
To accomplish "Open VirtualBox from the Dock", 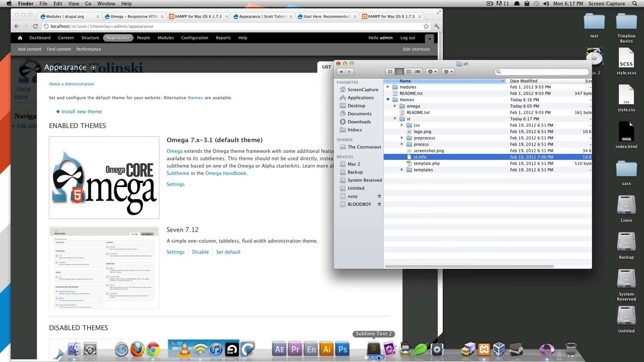I will pos(500,349).
